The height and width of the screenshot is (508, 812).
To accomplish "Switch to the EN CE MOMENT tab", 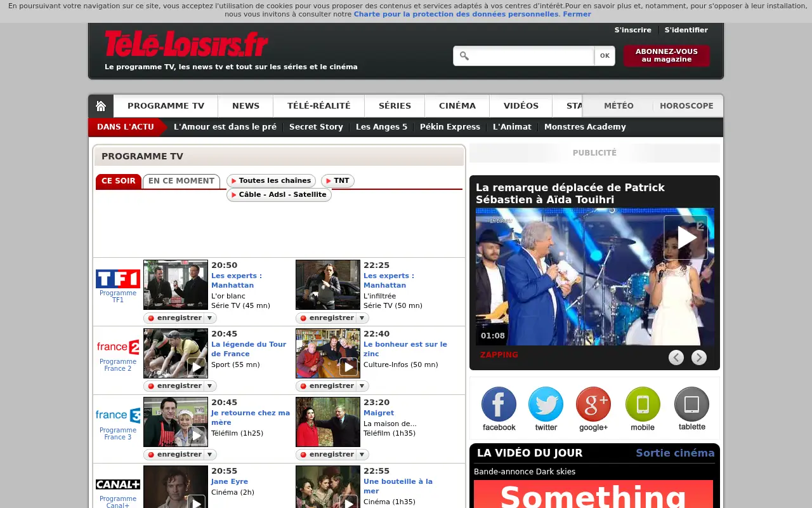I will point(181,181).
